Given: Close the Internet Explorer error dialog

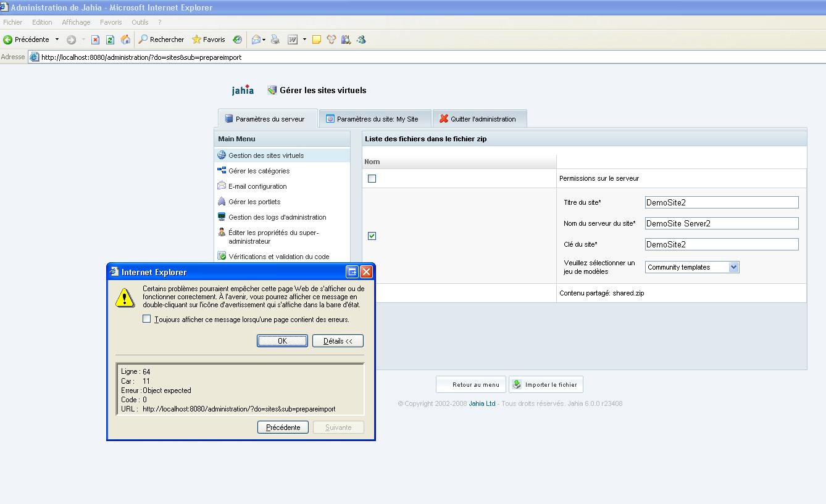Looking at the screenshot, I should pyautogui.click(x=366, y=272).
